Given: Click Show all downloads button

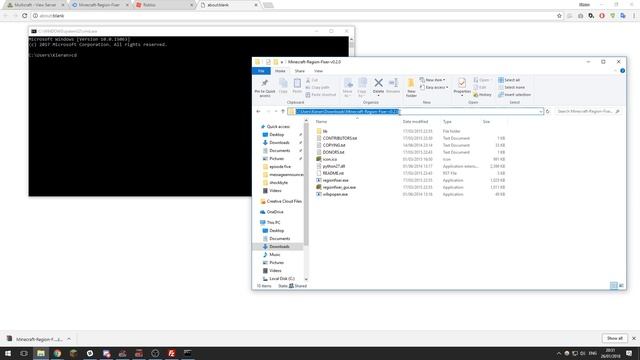Looking at the screenshot, I should point(614,338).
